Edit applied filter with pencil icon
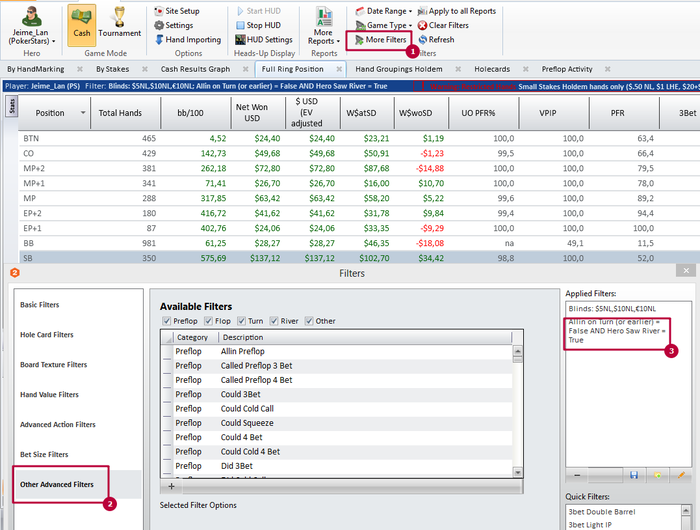This screenshot has width=700, height=530. click(x=681, y=476)
